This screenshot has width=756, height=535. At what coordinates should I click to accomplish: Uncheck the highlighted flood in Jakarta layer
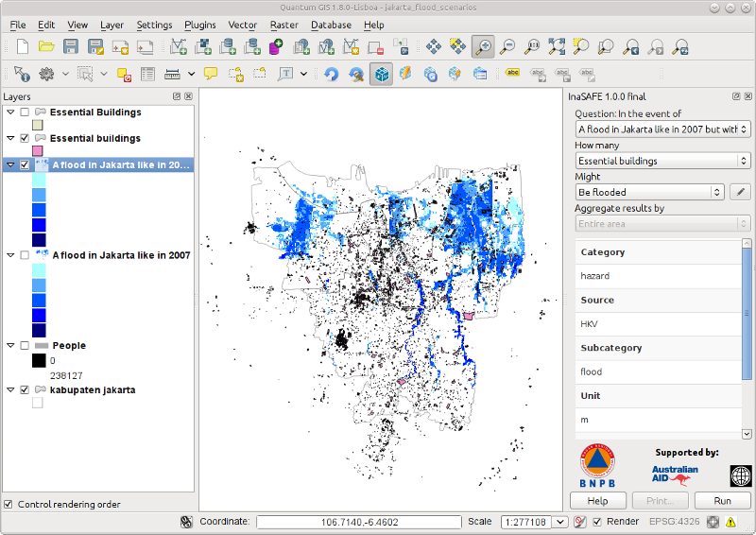25,165
